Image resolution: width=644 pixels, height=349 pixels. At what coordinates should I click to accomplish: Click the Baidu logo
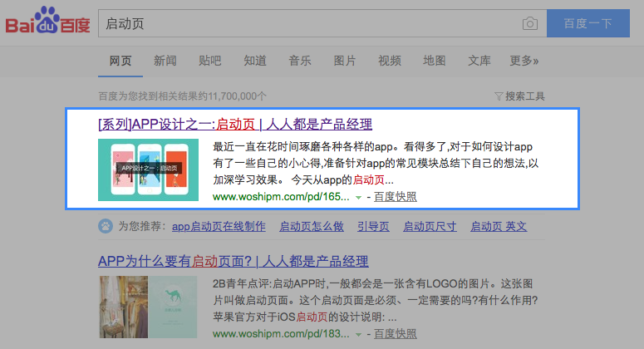[47, 21]
